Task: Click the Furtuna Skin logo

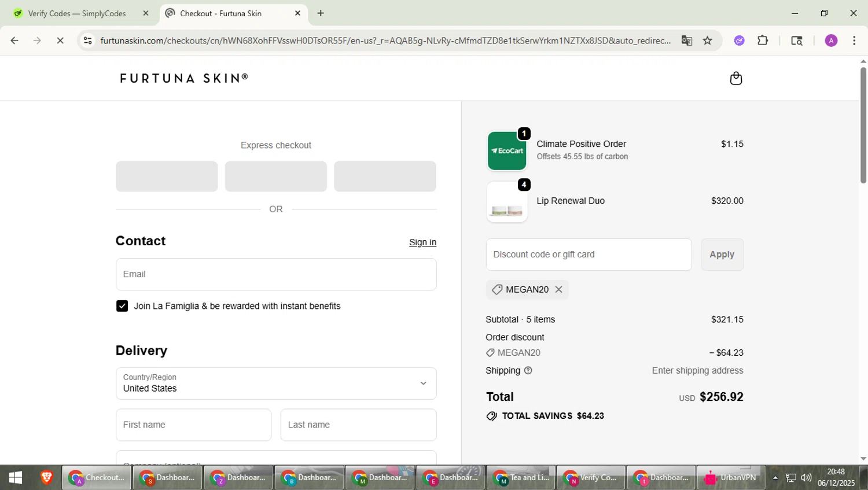Action: [x=184, y=78]
